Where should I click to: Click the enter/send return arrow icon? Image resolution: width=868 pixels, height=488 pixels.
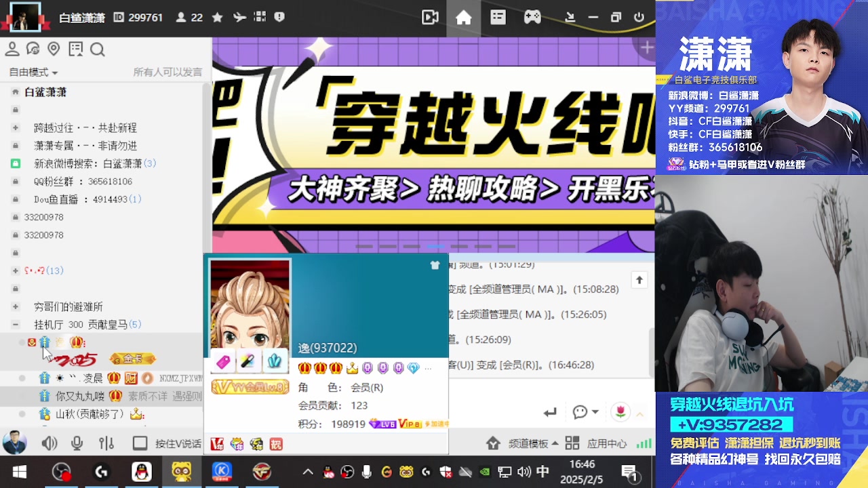(x=550, y=412)
